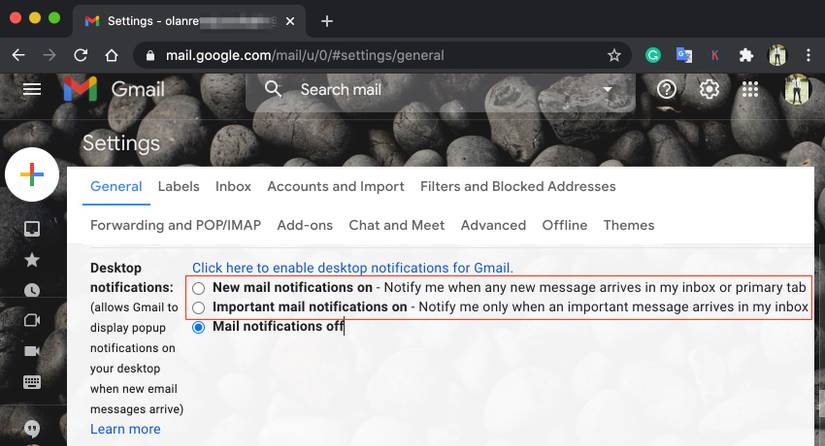825x446 pixels.
Task: Open Accounts and Import tab
Action: click(336, 186)
